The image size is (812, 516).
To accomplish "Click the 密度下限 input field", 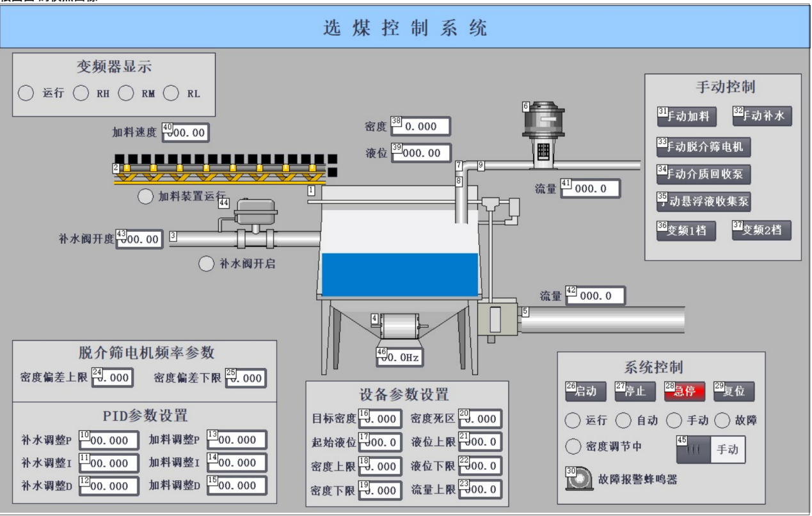I will pyautogui.click(x=380, y=490).
